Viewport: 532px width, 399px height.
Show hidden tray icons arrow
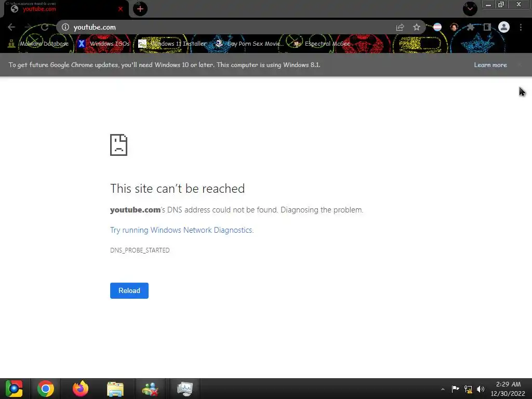(x=443, y=389)
